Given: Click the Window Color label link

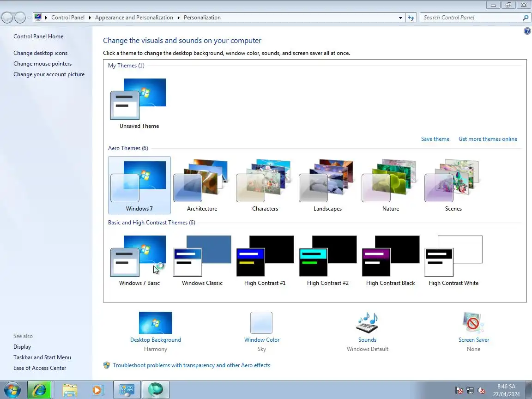Looking at the screenshot, I should pyautogui.click(x=261, y=339).
